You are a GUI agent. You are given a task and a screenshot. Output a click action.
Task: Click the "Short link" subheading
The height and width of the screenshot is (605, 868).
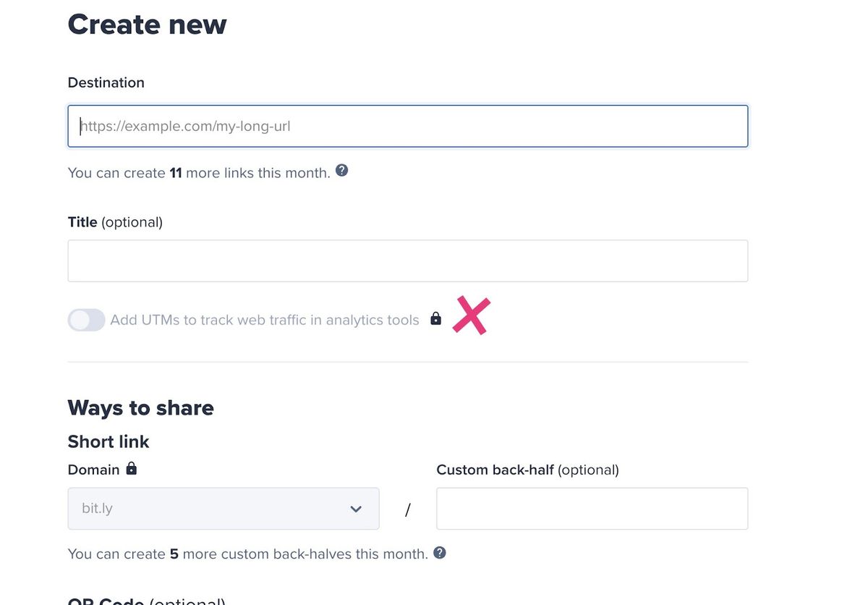[x=109, y=441]
